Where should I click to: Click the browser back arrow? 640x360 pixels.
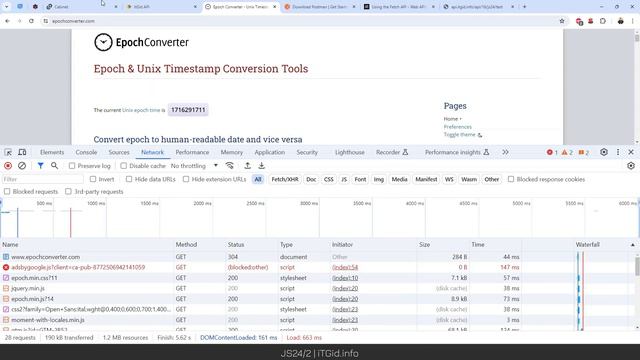[x=7, y=21]
